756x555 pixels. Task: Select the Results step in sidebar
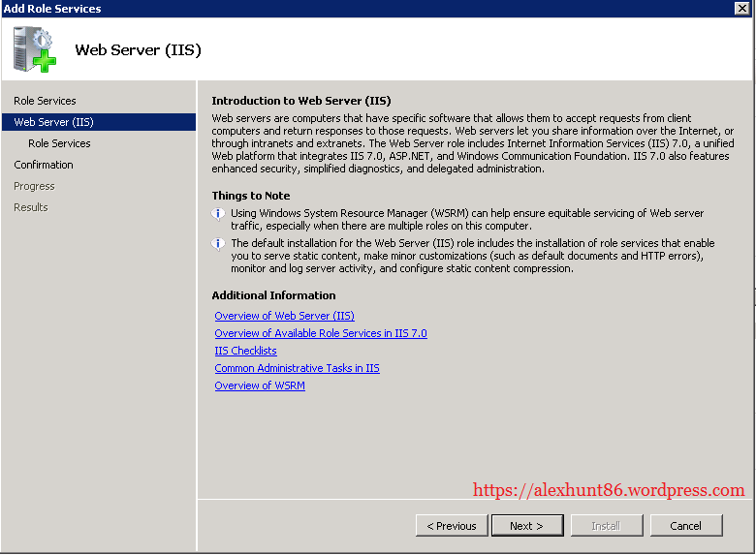tap(31, 207)
